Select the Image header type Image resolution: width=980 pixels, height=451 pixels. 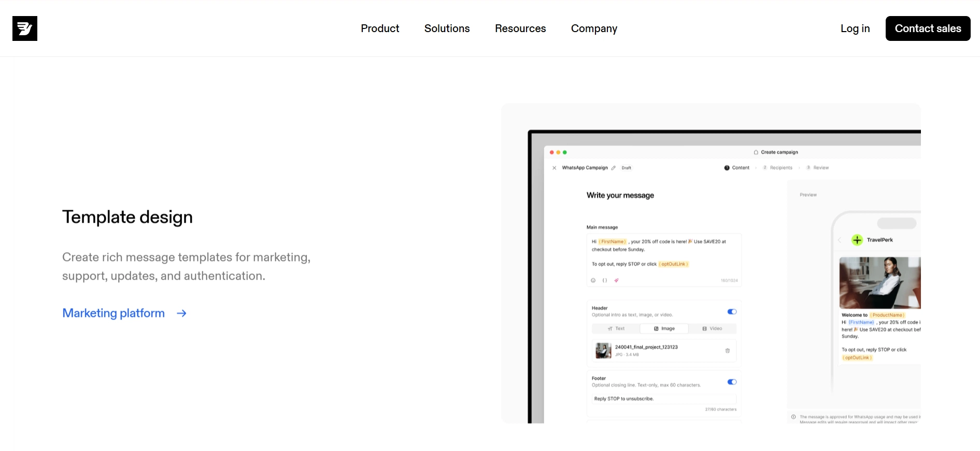pos(664,329)
